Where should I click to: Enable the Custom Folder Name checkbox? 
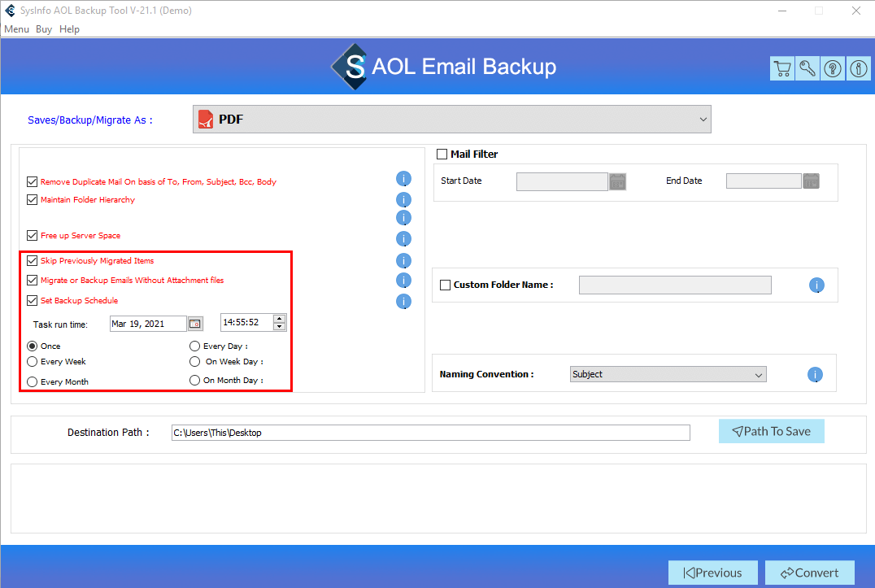click(446, 285)
